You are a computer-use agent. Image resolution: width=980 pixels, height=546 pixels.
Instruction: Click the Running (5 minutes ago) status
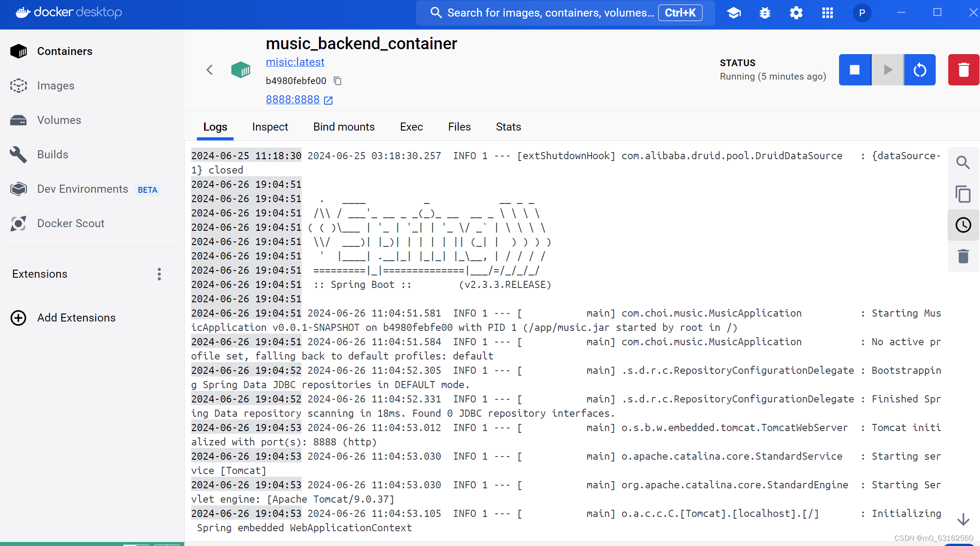tap(773, 76)
